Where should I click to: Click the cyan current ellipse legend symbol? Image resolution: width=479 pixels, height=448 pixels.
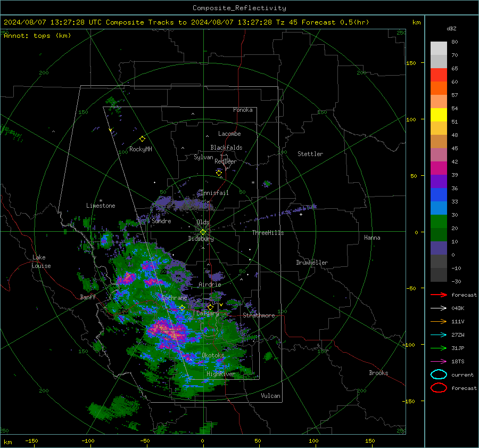[439, 374]
